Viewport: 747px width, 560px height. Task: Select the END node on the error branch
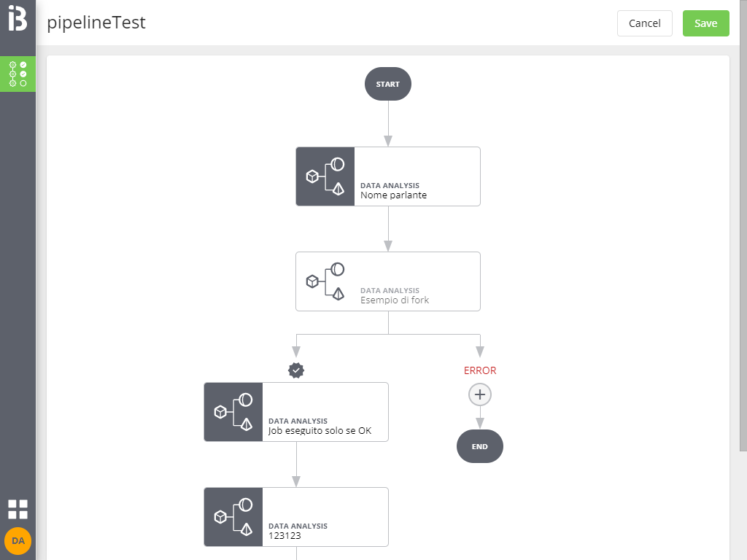(479, 446)
